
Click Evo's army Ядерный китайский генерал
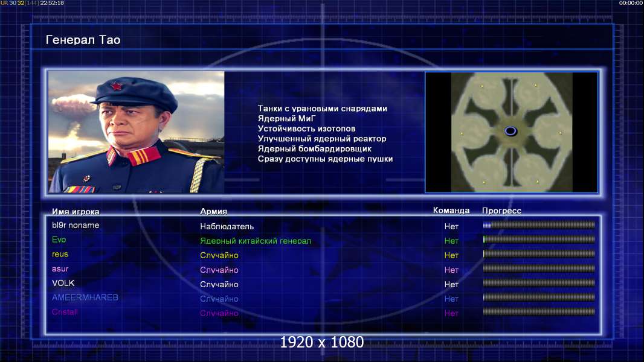[x=256, y=241]
